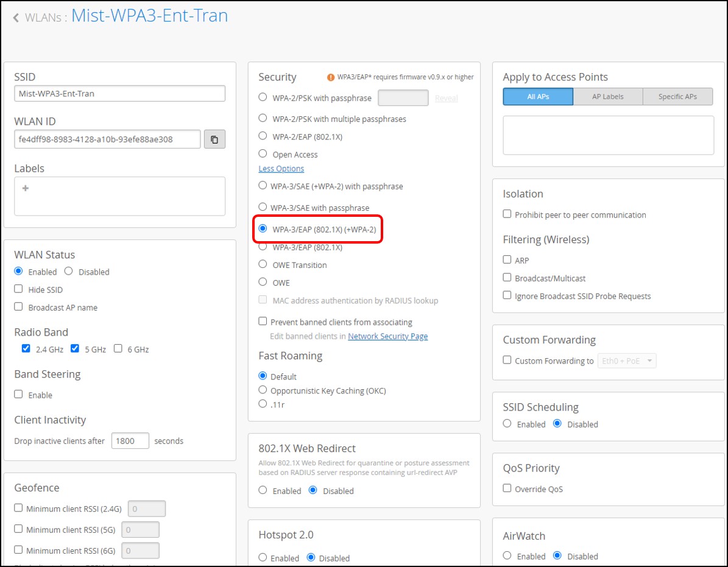Check Minimum client RSSI (5G)

point(18,529)
